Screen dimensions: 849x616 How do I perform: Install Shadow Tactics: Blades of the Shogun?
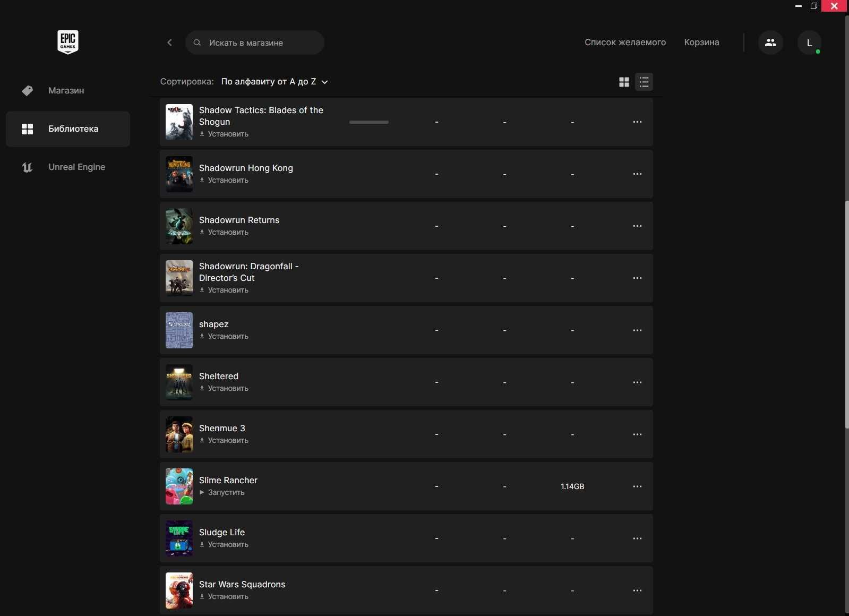click(x=224, y=134)
